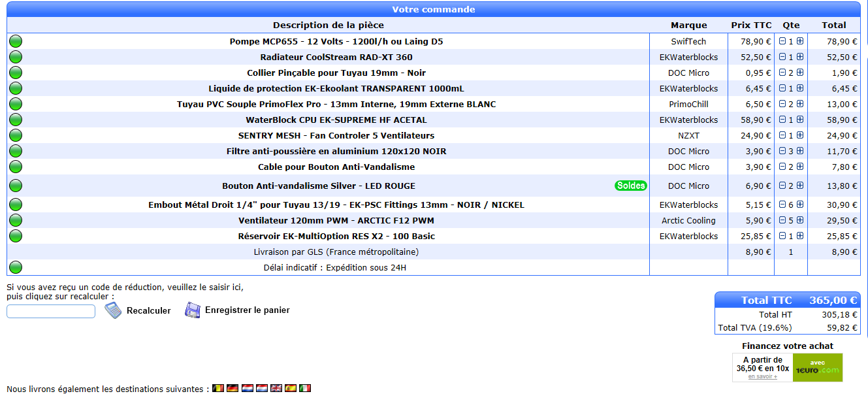Choose the Spain flag destination

pyautogui.click(x=291, y=388)
